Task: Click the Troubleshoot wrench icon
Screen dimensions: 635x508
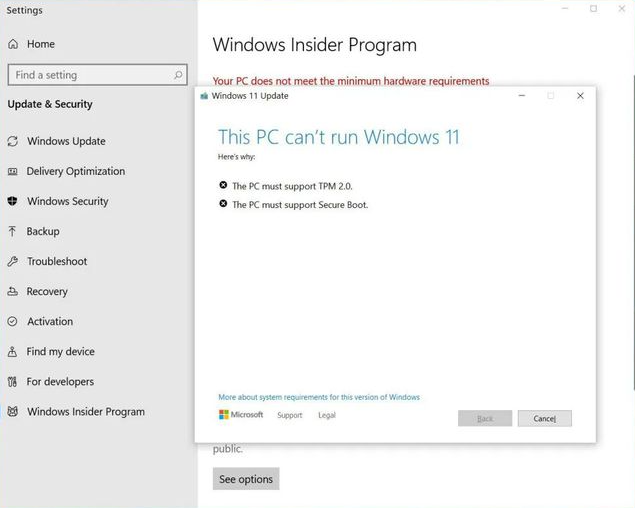Action: tap(13, 261)
